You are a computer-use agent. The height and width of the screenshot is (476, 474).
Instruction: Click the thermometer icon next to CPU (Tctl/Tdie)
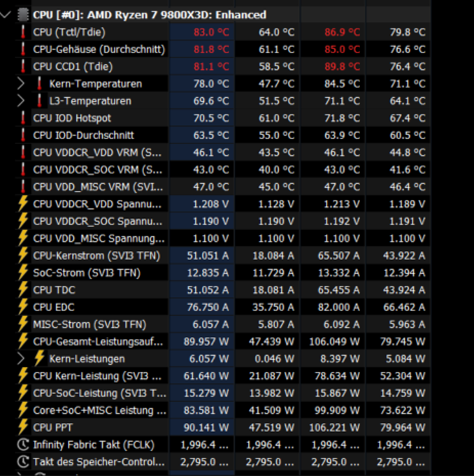tap(23, 32)
